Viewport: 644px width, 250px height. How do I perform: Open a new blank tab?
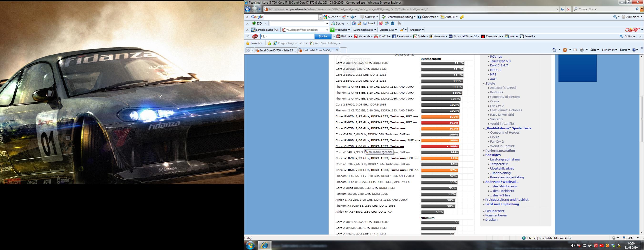[x=343, y=50]
